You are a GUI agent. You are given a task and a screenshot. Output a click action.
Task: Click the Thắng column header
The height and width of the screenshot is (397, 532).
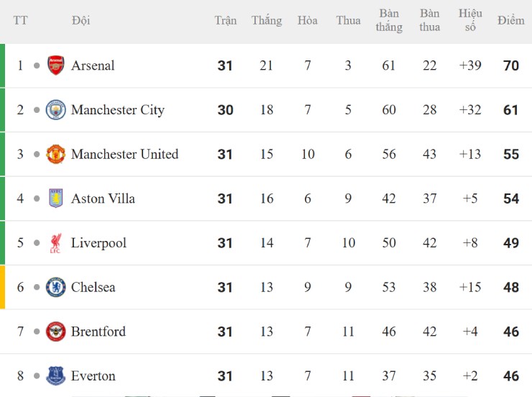[x=267, y=20]
